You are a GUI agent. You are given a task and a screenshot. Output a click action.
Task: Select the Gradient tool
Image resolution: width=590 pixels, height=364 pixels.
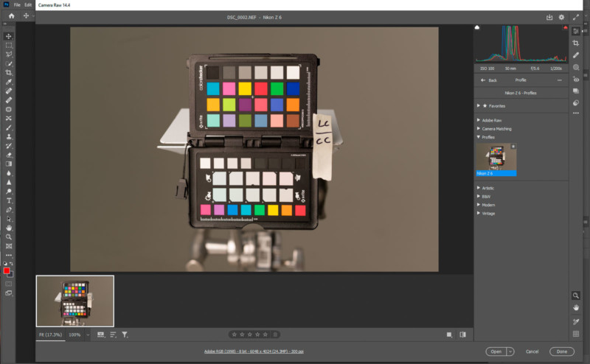[x=9, y=164]
